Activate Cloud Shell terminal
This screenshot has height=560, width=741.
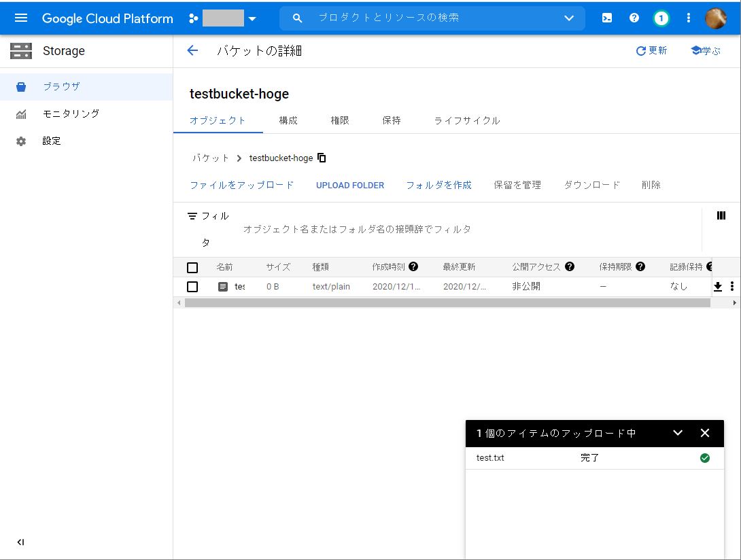click(x=606, y=18)
